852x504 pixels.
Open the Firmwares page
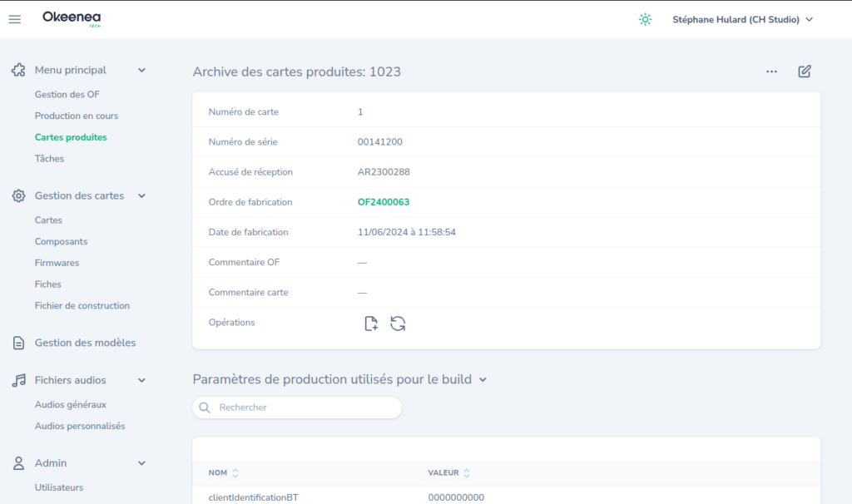[57, 263]
